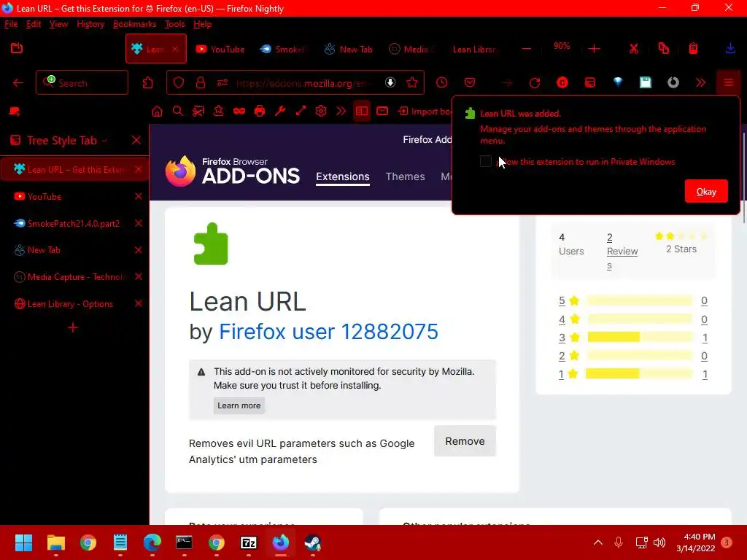Click the 90% zoom level indicator
This screenshot has height=560, width=747.
(x=562, y=46)
